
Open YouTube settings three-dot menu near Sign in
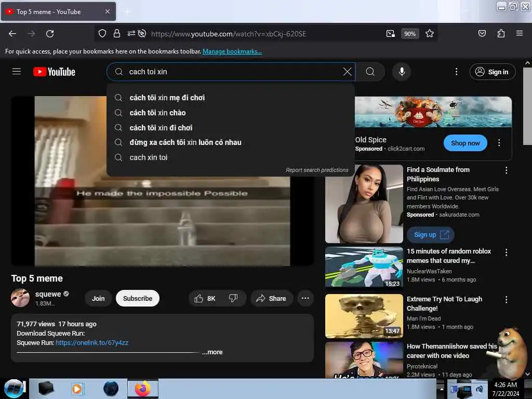(x=456, y=72)
